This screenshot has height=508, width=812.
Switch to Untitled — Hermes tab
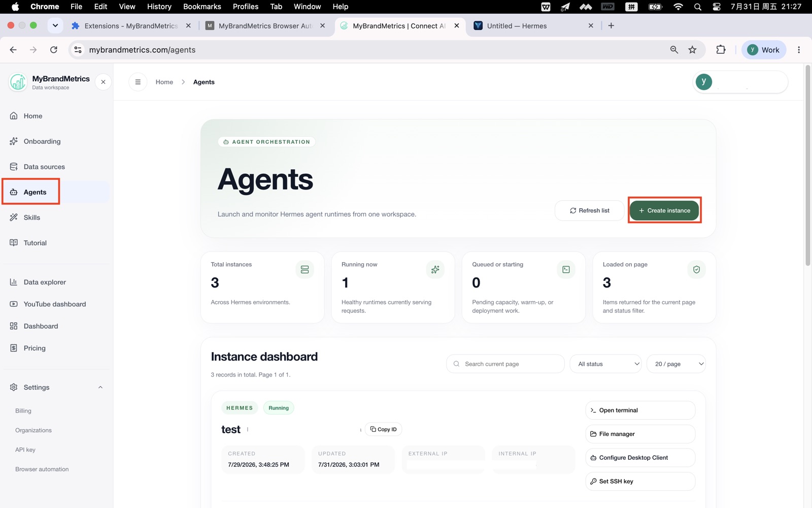(x=533, y=26)
